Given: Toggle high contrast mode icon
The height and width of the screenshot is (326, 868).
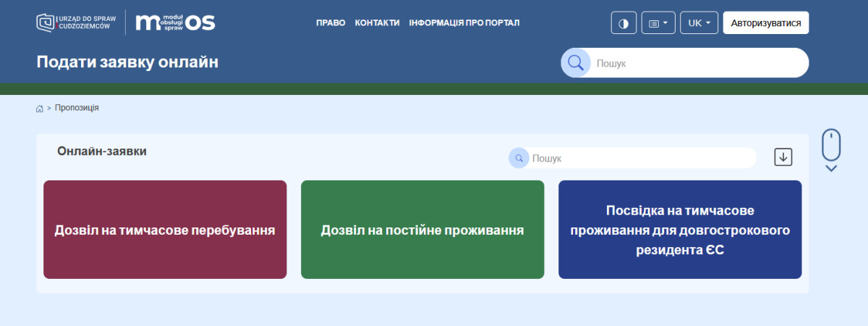Looking at the screenshot, I should (x=623, y=22).
